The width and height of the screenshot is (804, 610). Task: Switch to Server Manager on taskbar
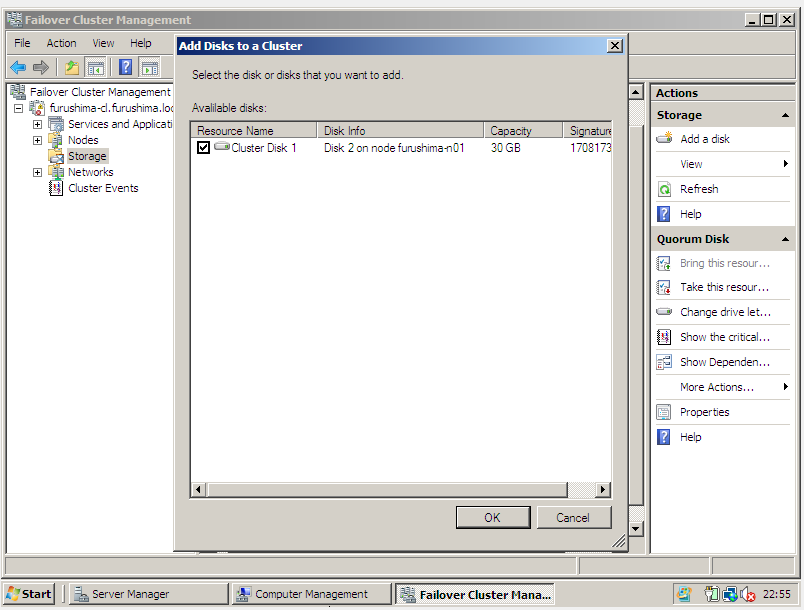(x=149, y=594)
